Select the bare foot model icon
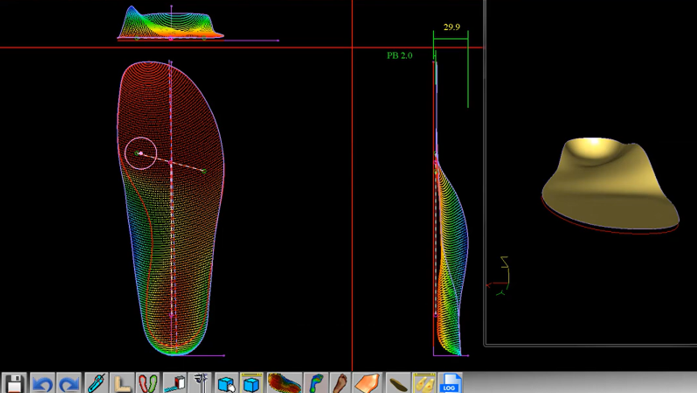 [341, 383]
